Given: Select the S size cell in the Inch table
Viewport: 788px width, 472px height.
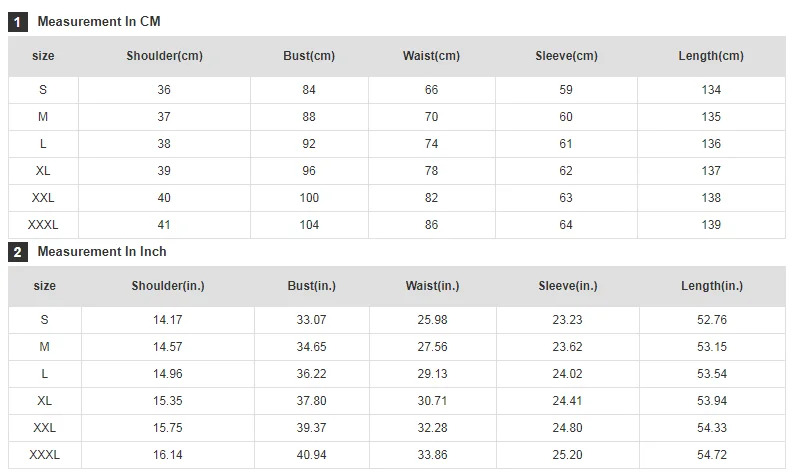Looking at the screenshot, I should (x=45, y=320).
